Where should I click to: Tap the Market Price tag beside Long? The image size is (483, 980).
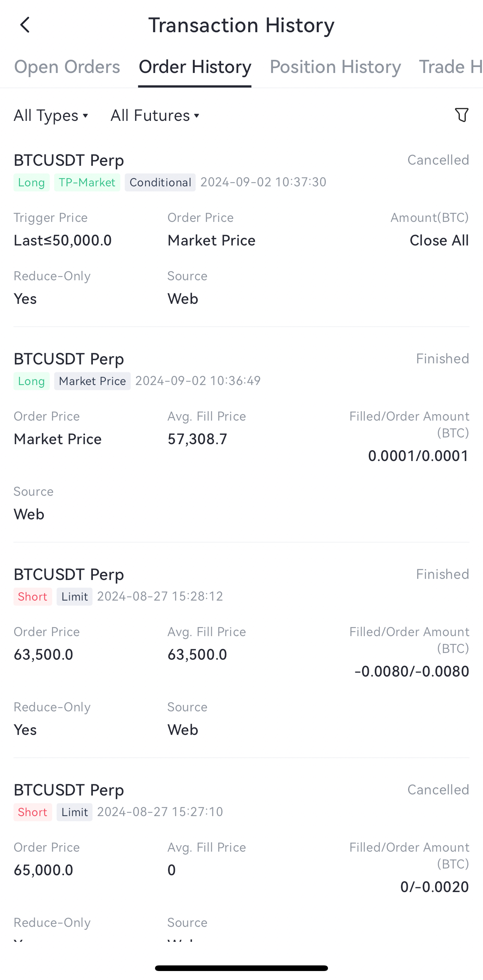[x=92, y=381]
